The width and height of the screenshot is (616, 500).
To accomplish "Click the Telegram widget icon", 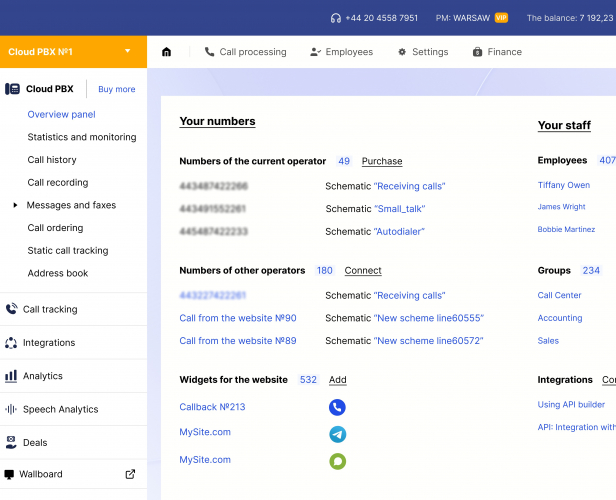I will coord(337,434).
